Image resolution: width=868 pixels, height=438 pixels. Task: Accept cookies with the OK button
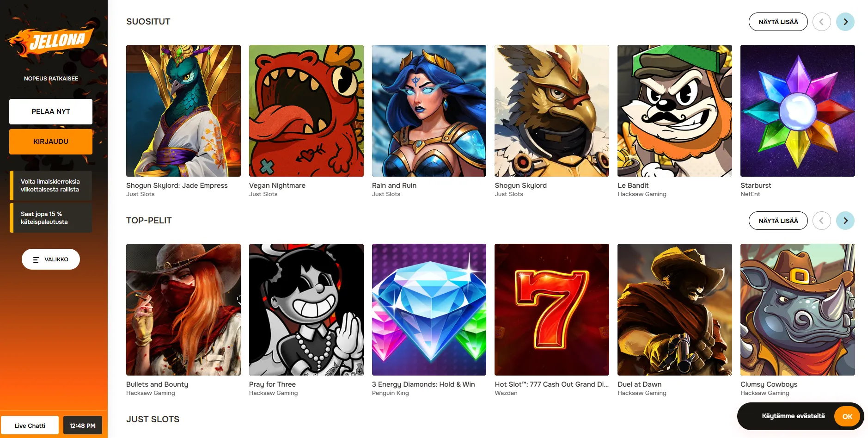847,416
